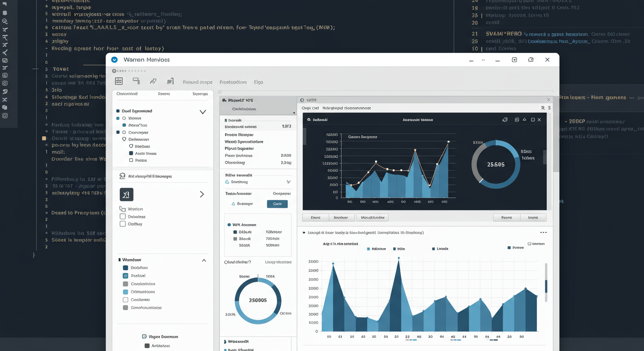The height and width of the screenshot is (351, 644).
Task: Click the globe icon in dark chart header
Action: tap(517, 120)
